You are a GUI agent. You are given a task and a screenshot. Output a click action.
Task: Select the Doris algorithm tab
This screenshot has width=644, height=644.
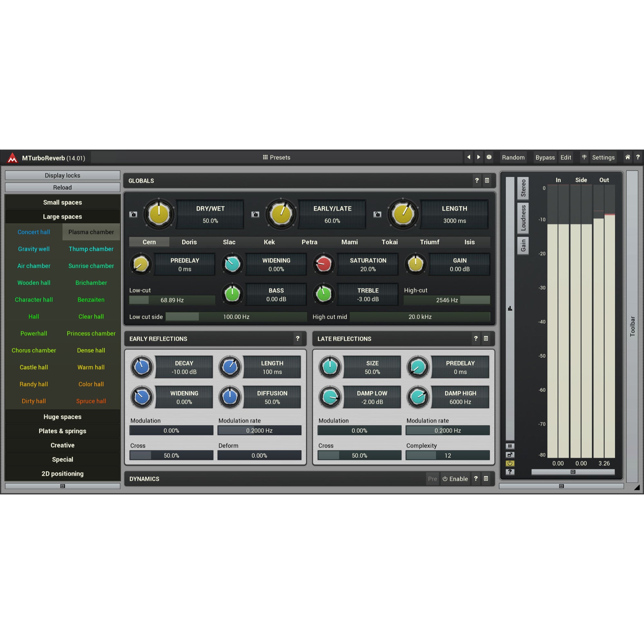[189, 242]
